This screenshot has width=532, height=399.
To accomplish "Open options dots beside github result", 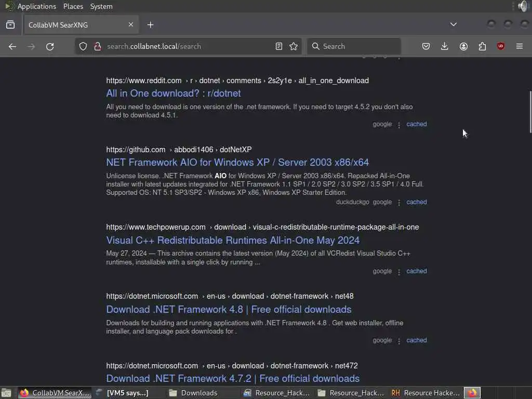I will tap(399, 203).
